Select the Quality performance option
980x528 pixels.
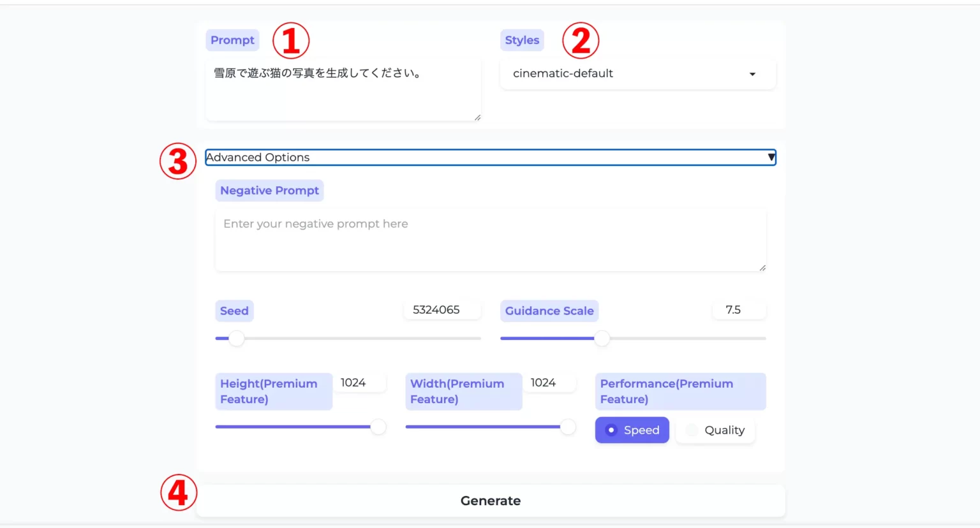coord(715,430)
